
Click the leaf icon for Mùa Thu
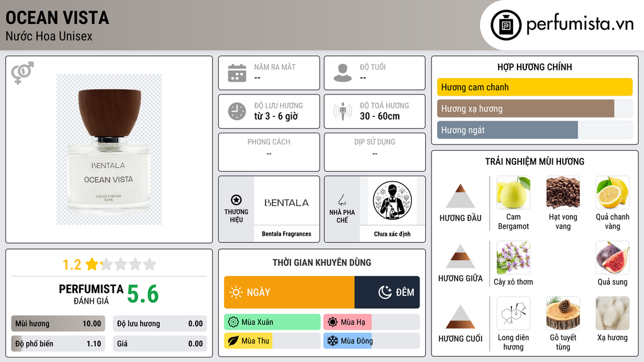[233, 341]
